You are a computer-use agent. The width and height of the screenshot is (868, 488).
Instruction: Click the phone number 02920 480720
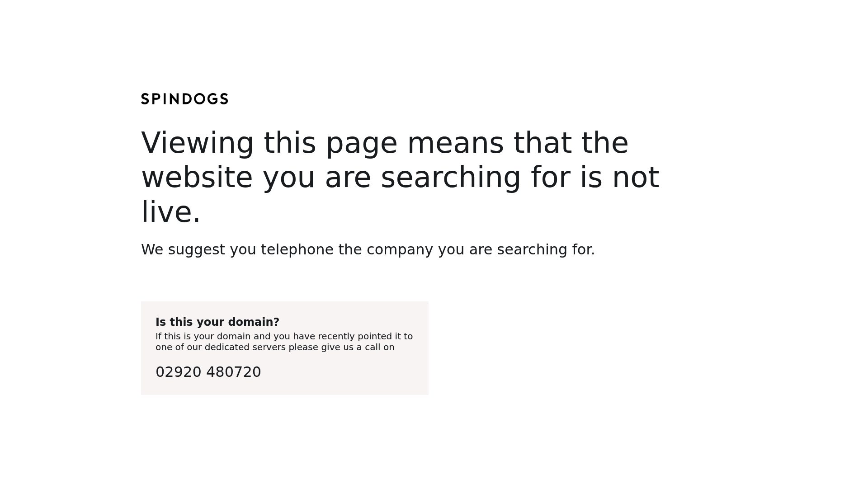click(x=208, y=372)
